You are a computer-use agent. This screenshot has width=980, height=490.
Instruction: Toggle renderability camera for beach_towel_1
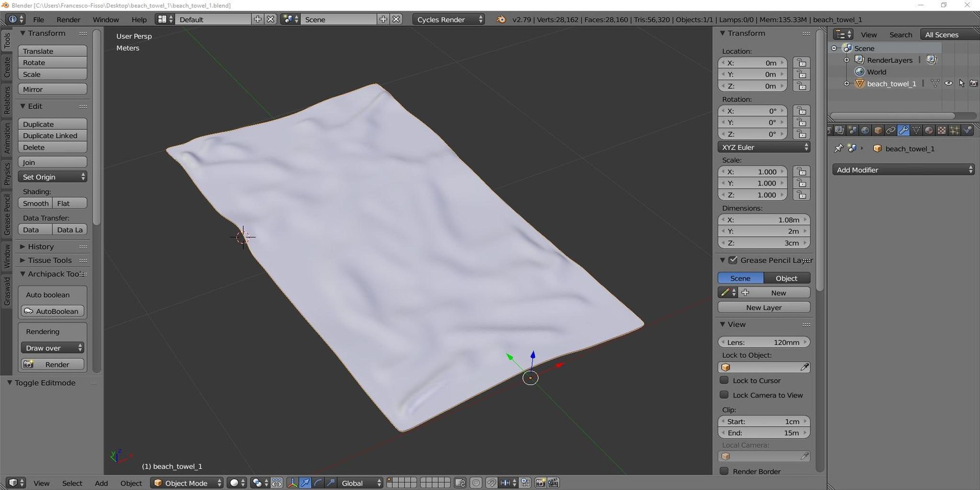pyautogui.click(x=974, y=84)
